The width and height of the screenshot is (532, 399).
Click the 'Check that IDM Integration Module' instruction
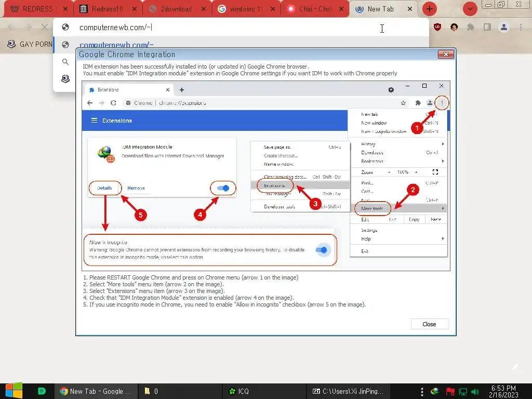(188, 298)
